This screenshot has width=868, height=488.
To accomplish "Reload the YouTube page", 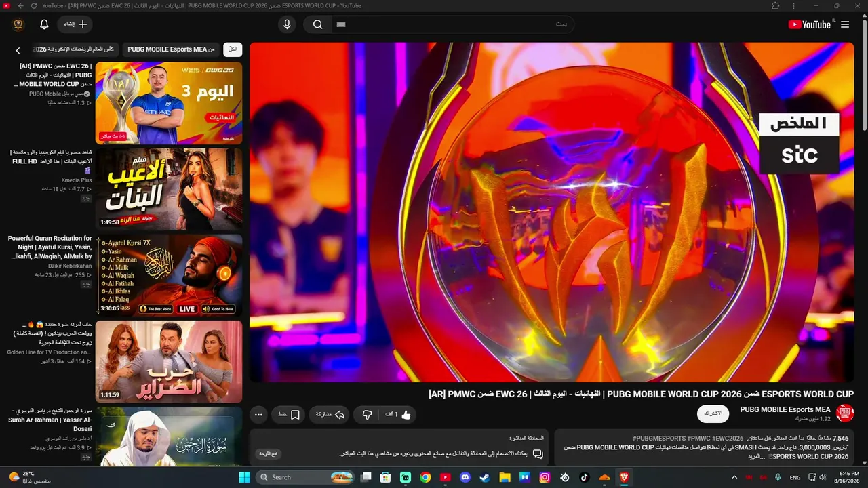I will [x=34, y=5].
